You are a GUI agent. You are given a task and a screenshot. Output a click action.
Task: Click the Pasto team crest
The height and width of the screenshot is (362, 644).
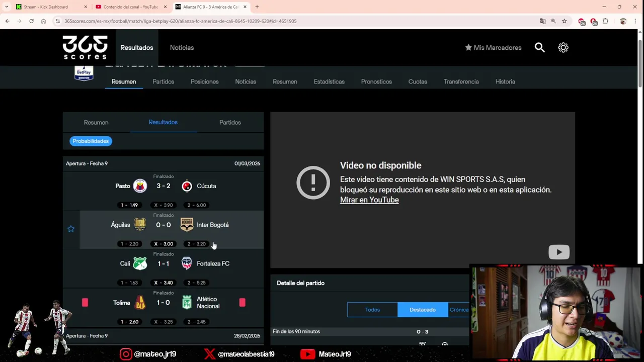(140, 186)
